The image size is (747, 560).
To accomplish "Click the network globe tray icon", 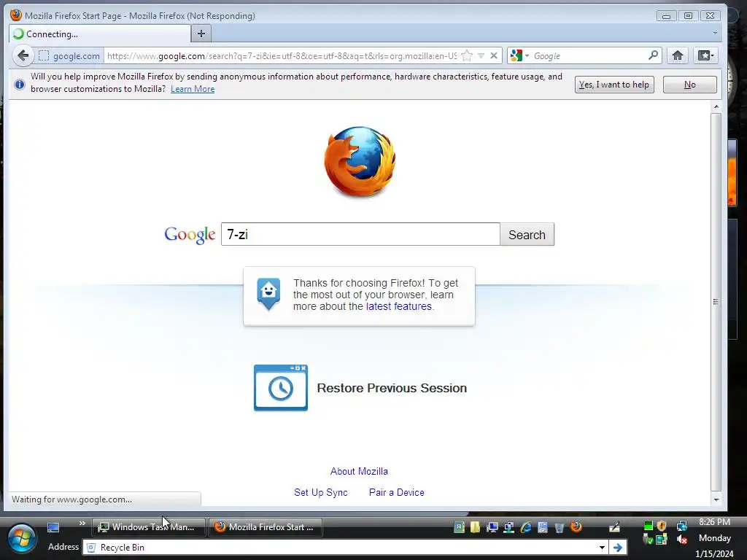I will [682, 526].
